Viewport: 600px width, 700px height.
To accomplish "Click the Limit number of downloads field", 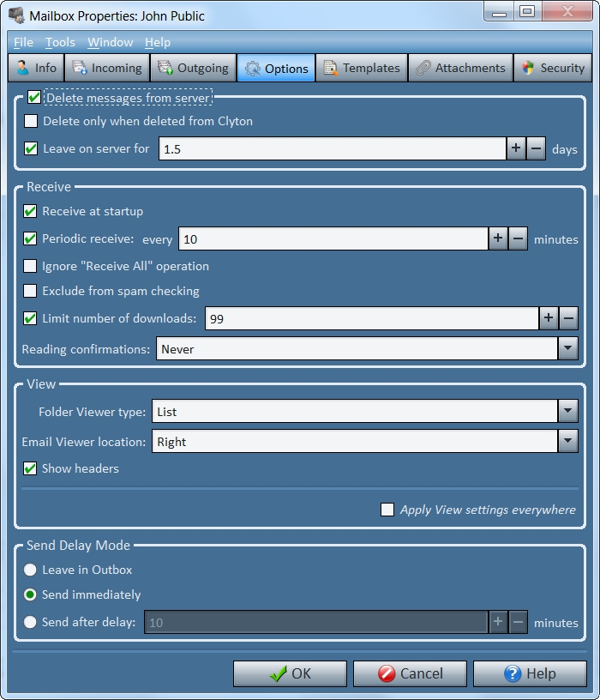I will click(372, 318).
